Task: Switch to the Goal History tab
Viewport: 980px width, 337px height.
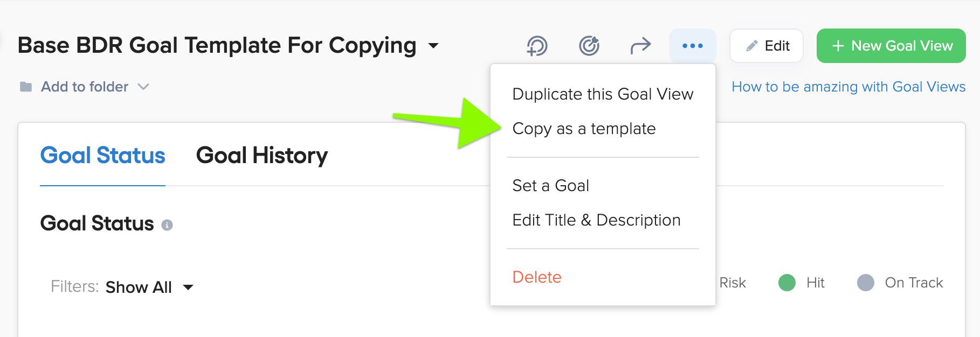Action: tap(262, 156)
